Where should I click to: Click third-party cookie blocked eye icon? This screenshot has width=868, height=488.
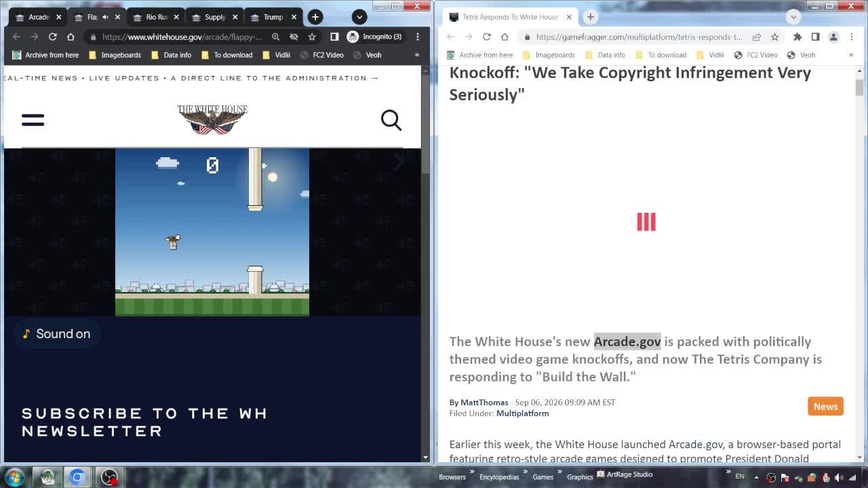click(x=294, y=37)
